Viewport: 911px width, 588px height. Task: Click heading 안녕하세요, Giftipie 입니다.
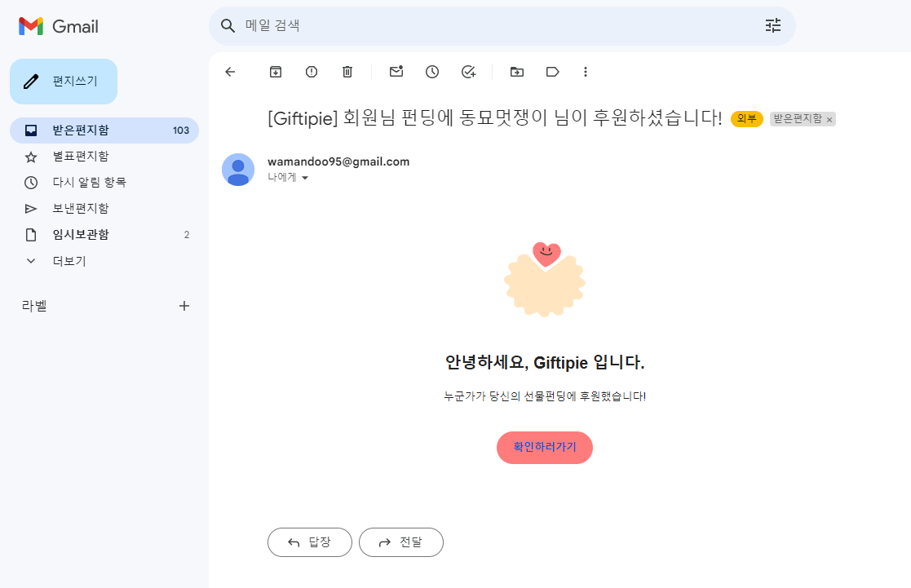[x=544, y=363]
